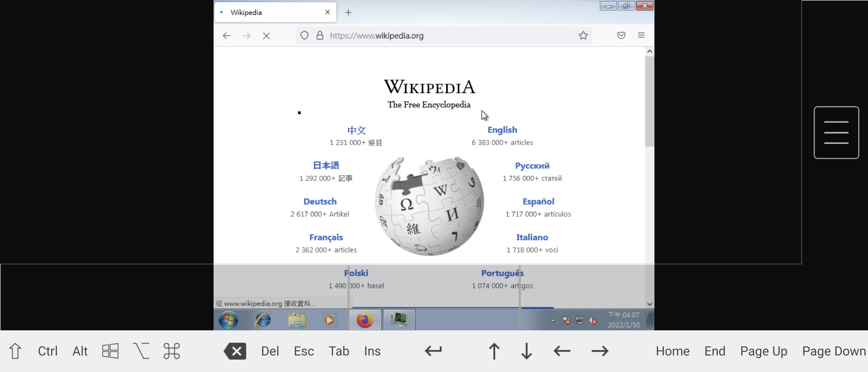Toggle the Shift arrow modifier key
This screenshot has width=868, height=372.
click(x=15, y=351)
